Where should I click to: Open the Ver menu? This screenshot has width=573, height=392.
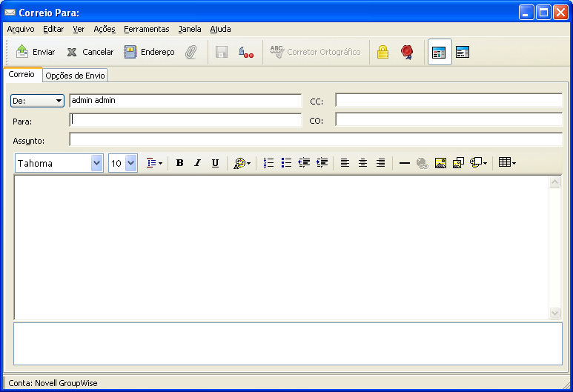tap(79, 29)
